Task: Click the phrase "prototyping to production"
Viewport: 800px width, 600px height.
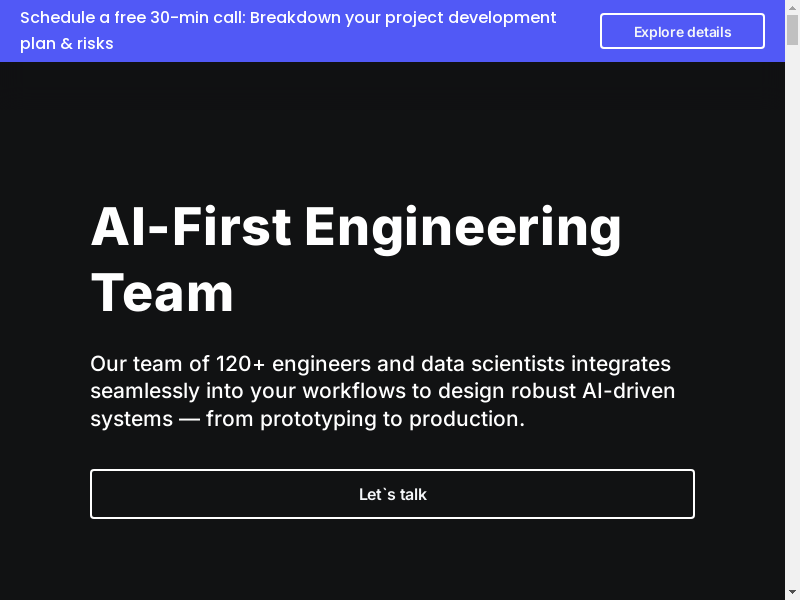Action: tap(392, 418)
